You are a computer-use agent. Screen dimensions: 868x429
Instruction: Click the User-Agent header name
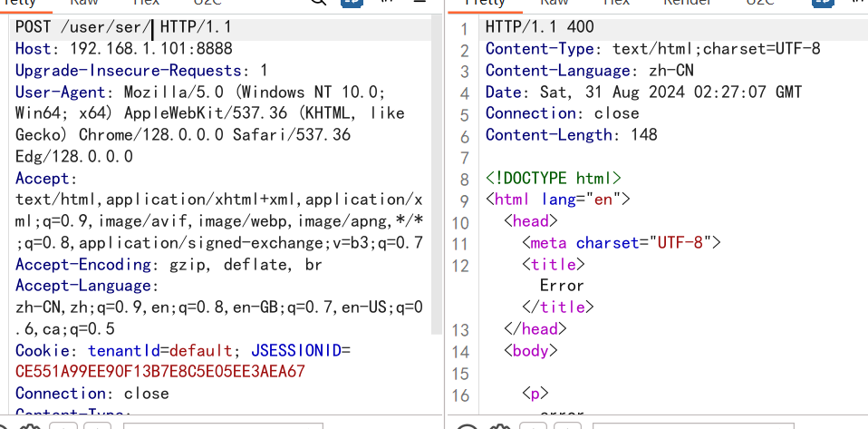coord(60,92)
